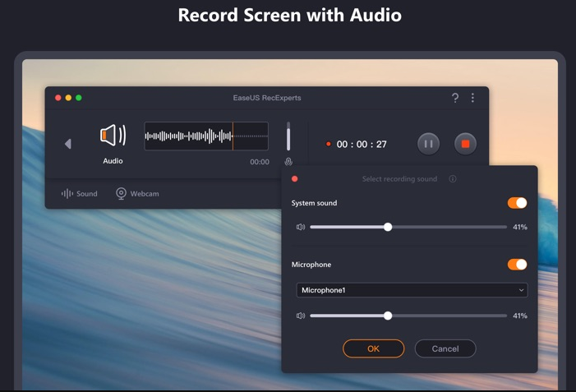Confirm with the OK button
Screen dimensions: 576x392
coord(373,348)
